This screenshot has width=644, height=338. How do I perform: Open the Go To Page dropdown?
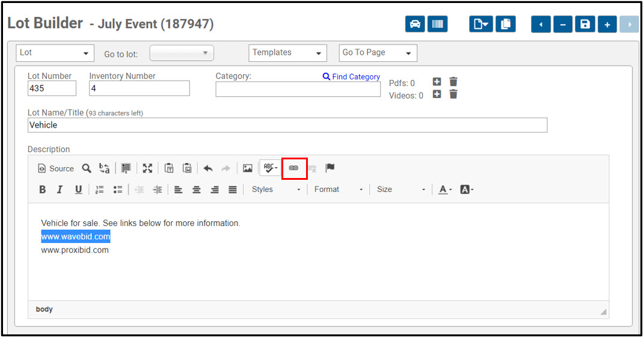tap(378, 53)
